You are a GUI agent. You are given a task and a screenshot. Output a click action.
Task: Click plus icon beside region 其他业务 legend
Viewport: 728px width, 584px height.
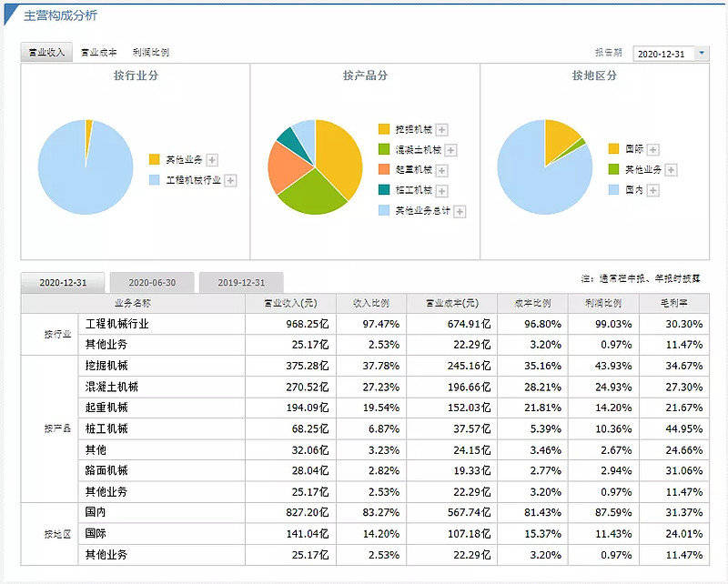point(671,170)
